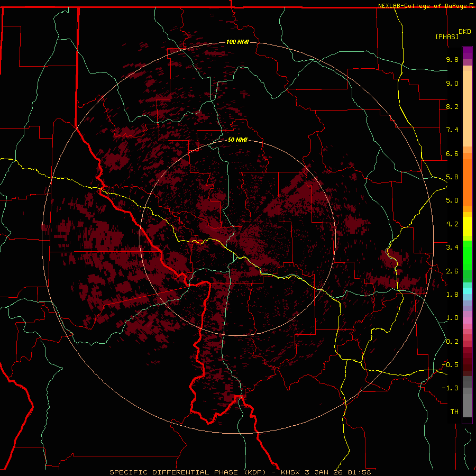The image size is (476, 476).
Task: Click the 100 NMI range ring label
Action: point(237,42)
